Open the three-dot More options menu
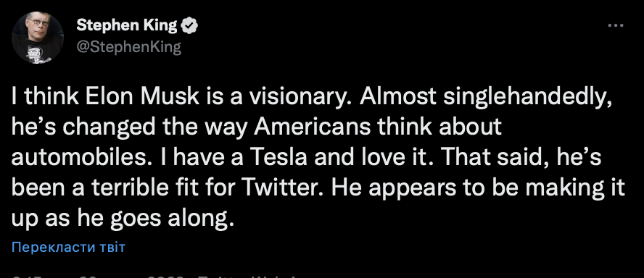This screenshot has width=644, height=278. (x=615, y=26)
